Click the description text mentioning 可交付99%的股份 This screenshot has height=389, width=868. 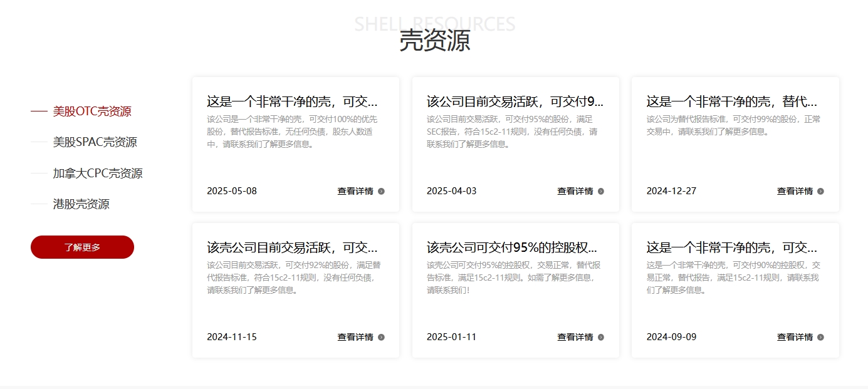[x=733, y=125]
